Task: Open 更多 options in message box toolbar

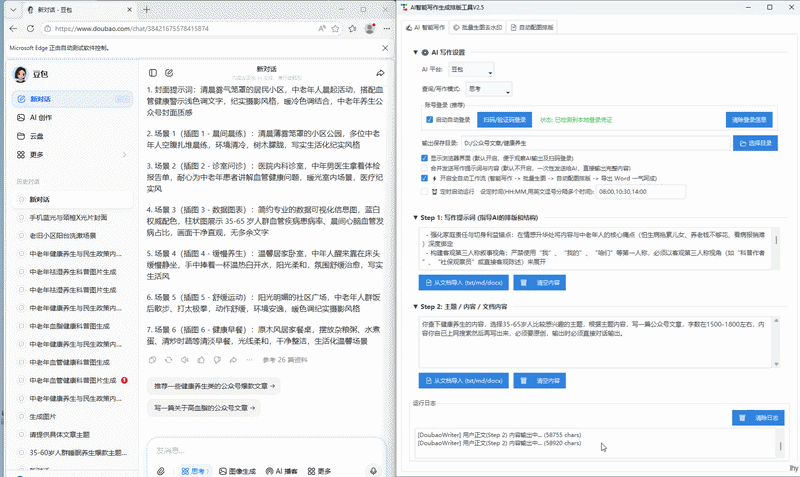Action: click(319, 471)
